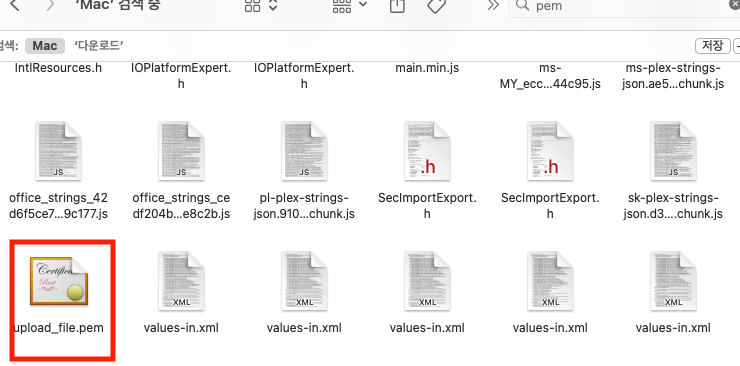Select the IntlResources.h file name
Viewport: 740px width, 366px height.
(x=59, y=68)
